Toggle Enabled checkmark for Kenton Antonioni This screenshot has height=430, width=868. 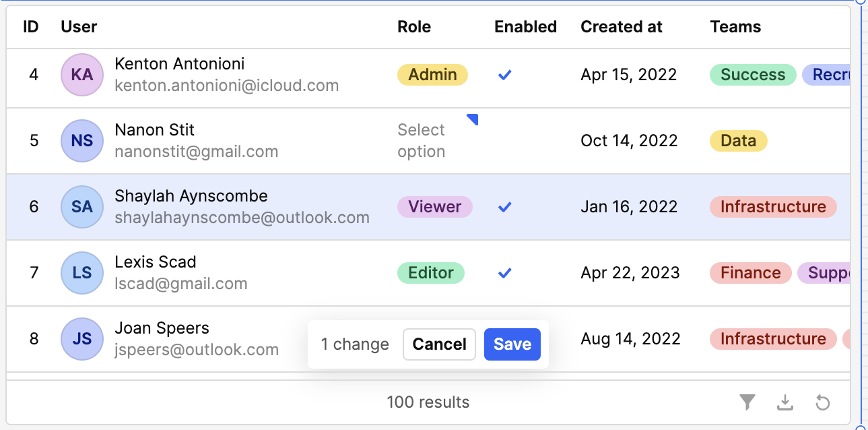(x=505, y=75)
